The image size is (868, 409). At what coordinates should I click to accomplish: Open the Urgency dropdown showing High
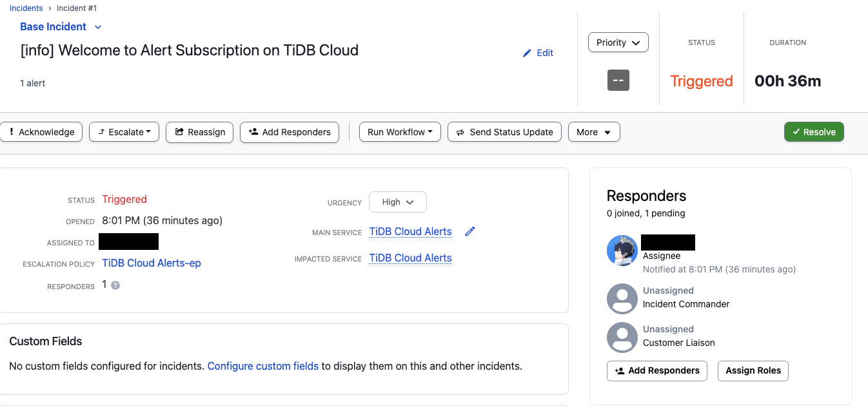[397, 202]
